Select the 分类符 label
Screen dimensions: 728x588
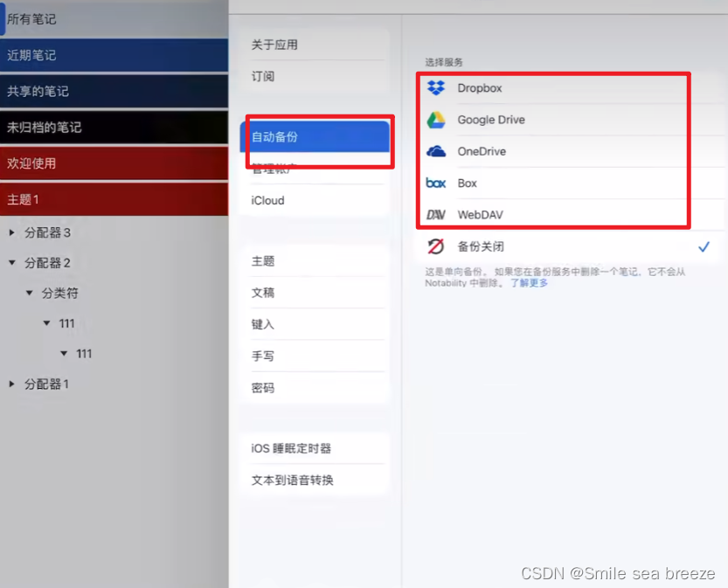click(60, 293)
